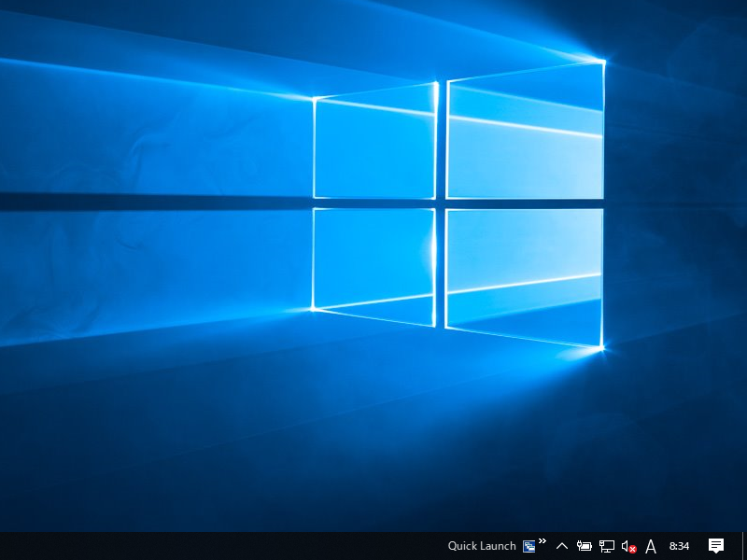The image size is (747, 560).
Task: Switch the input method indicator A
Action: tap(650, 546)
